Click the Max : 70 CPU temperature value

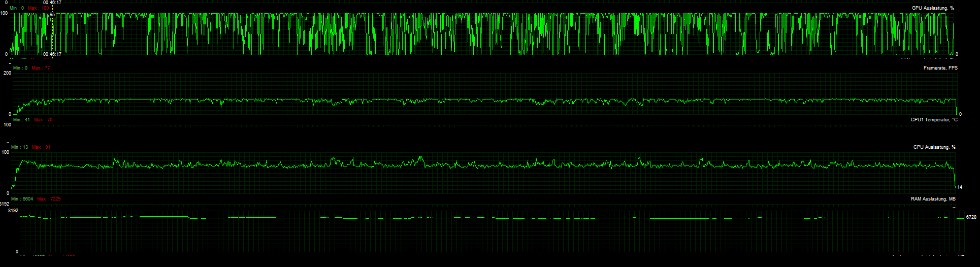click(43, 120)
